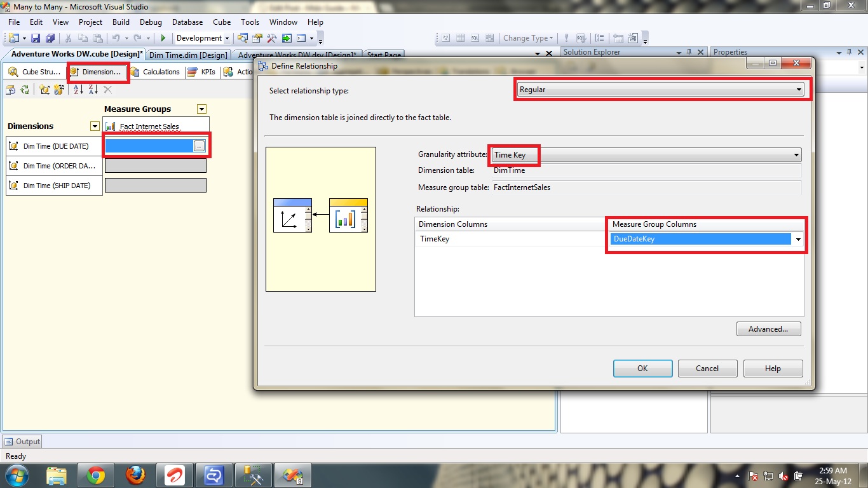Open the Database menu
The height and width of the screenshot is (488, 868).
point(187,22)
